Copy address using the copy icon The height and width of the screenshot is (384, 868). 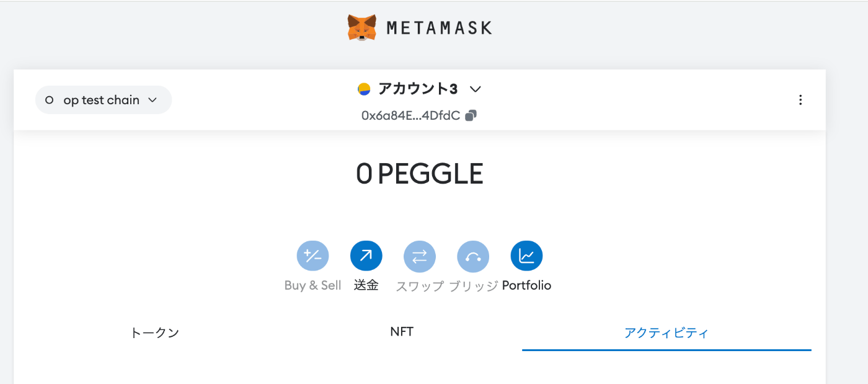click(x=471, y=115)
